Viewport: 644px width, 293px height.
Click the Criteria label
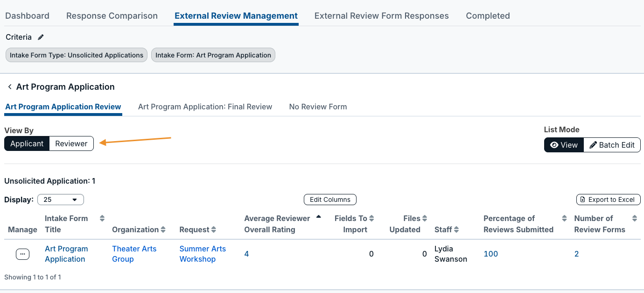point(19,37)
